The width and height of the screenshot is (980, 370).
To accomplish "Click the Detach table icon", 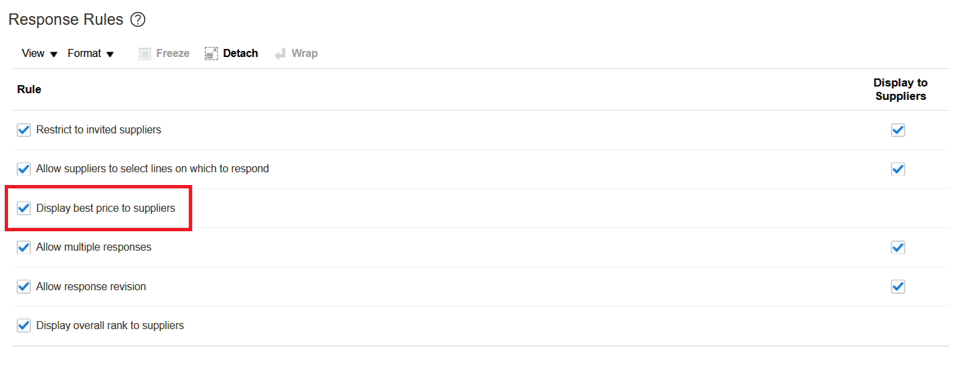I will [x=212, y=54].
